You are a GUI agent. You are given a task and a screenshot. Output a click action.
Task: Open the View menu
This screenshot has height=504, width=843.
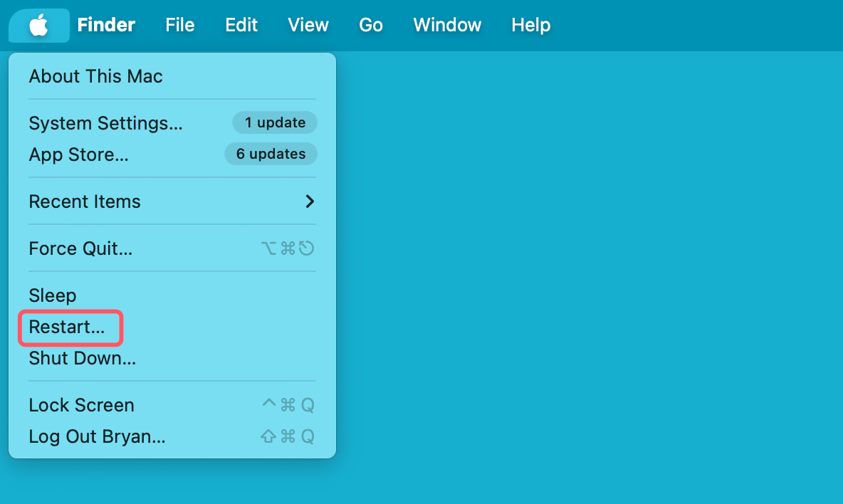coord(308,26)
